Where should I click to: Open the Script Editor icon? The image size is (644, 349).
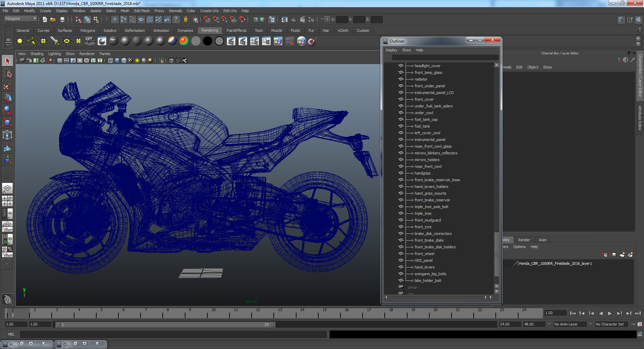pyautogui.click(x=640, y=334)
